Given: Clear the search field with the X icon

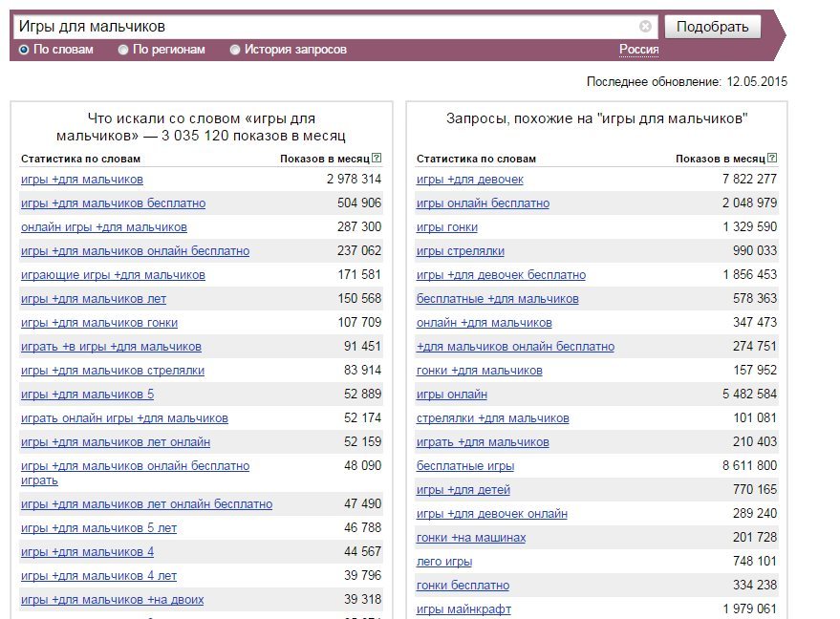Looking at the screenshot, I should (646, 26).
